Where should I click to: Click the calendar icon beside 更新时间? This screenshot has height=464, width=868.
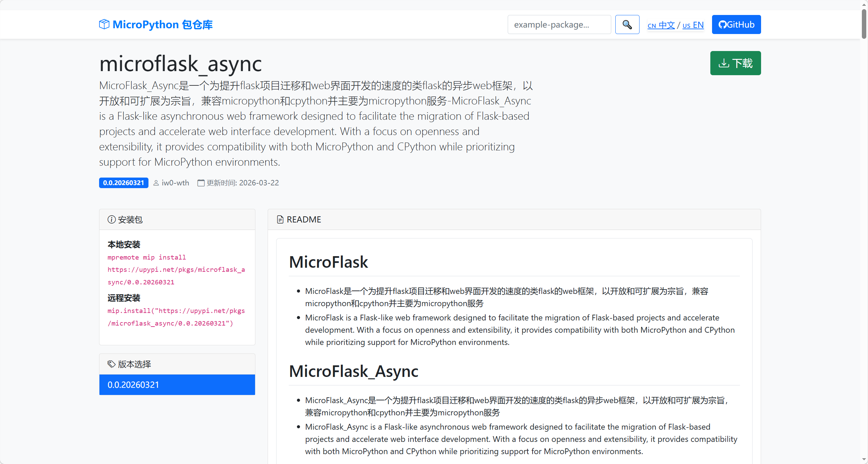coord(201,183)
